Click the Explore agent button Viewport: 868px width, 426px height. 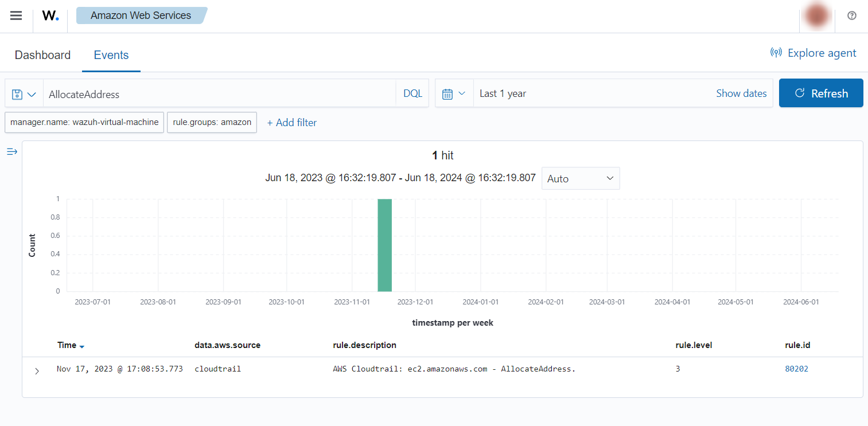[813, 53]
